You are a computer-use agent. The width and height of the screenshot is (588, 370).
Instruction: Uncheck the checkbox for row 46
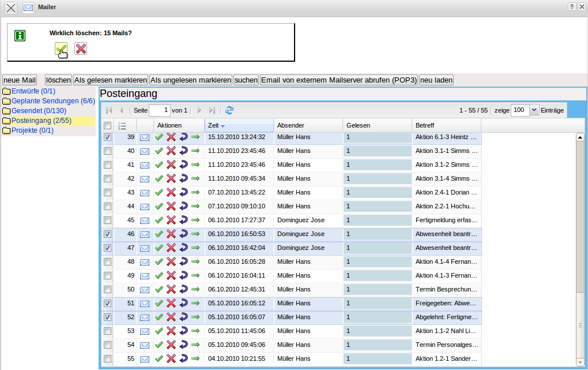[107, 234]
